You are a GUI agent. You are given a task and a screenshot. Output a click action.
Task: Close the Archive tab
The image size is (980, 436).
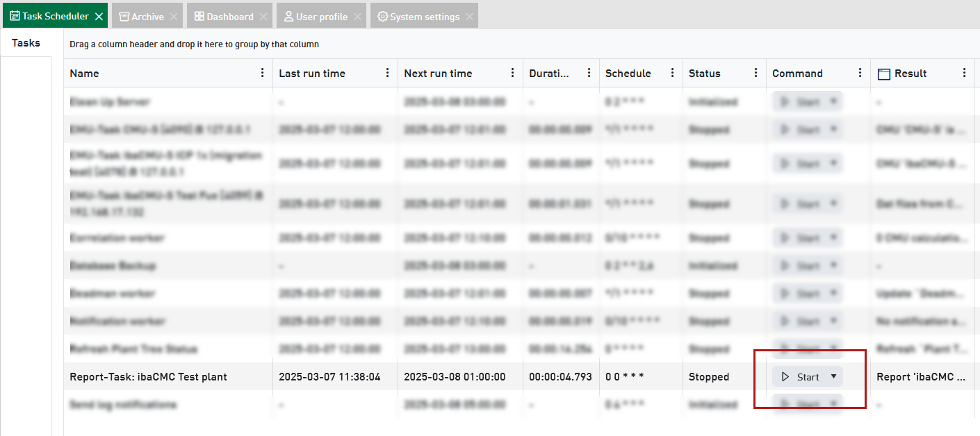[174, 16]
